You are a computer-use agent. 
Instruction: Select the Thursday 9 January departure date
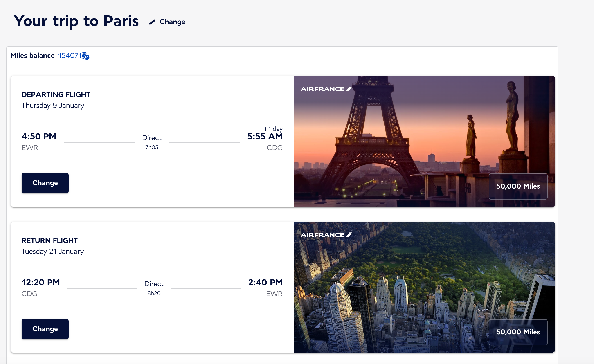(x=53, y=106)
